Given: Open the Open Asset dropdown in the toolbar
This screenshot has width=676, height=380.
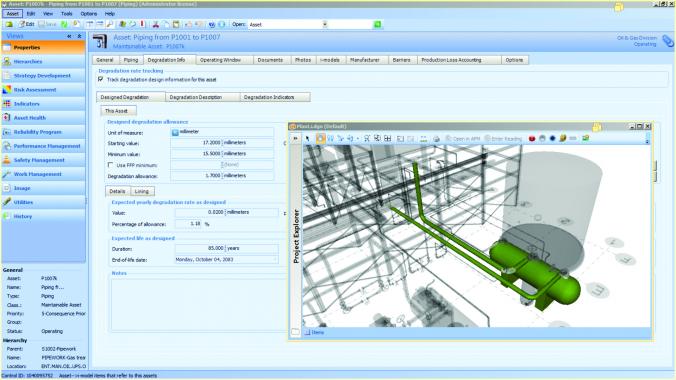Looking at the screenshot, I should (x=325, y=25).
